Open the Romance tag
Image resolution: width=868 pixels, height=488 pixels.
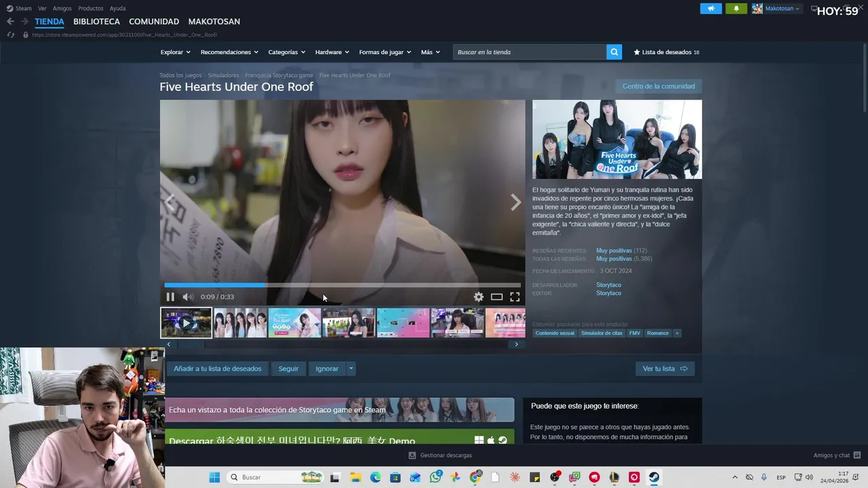point(658,333)
